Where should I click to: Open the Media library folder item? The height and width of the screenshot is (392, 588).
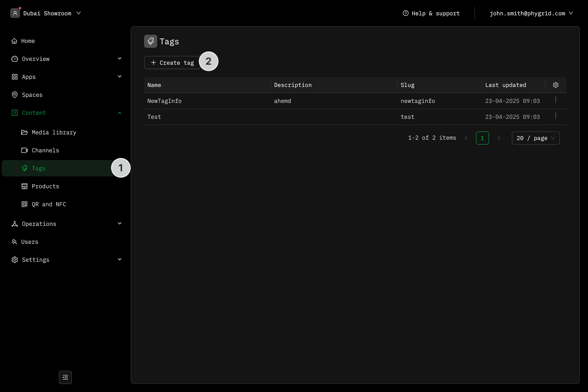53,132
